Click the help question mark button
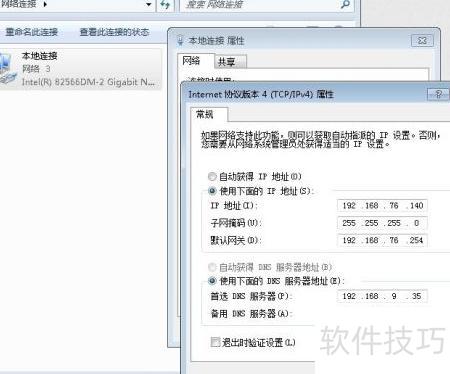The height and width of the screenshot is (374, 450). point(438,94)
